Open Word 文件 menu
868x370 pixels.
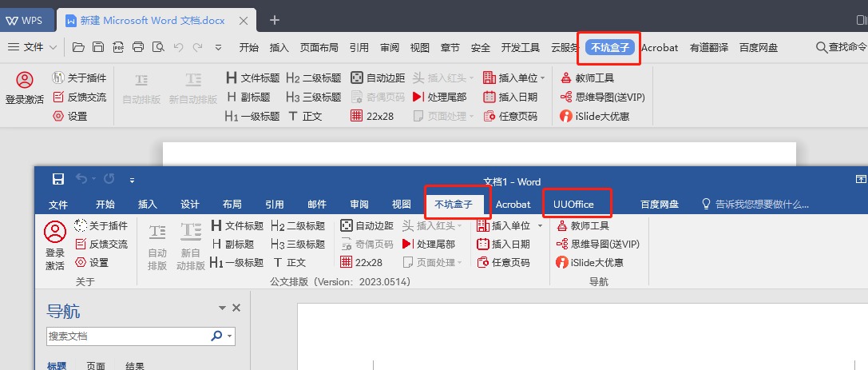(58, 205)
